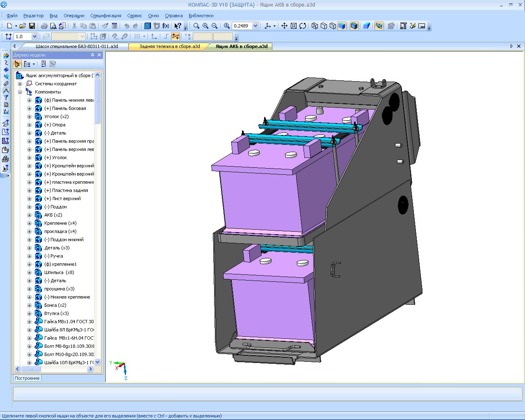Viewport: 525px width, 420px height.
Task: Open the Операции menu
Action: click(74, 16)
